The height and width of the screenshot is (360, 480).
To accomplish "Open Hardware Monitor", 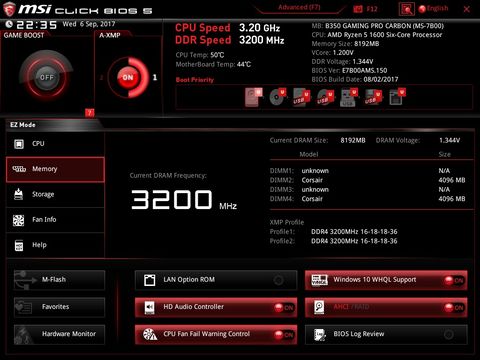I will coord(59,334).
